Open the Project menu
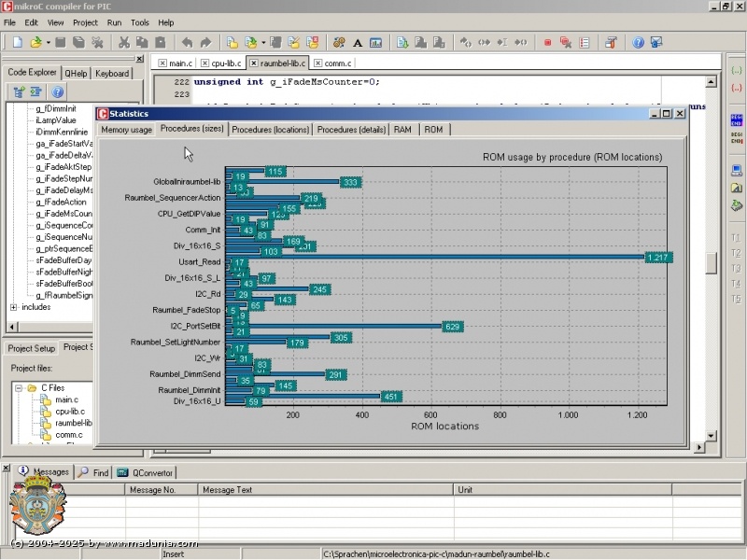The image size is (747, 560). tap(85, 22)
